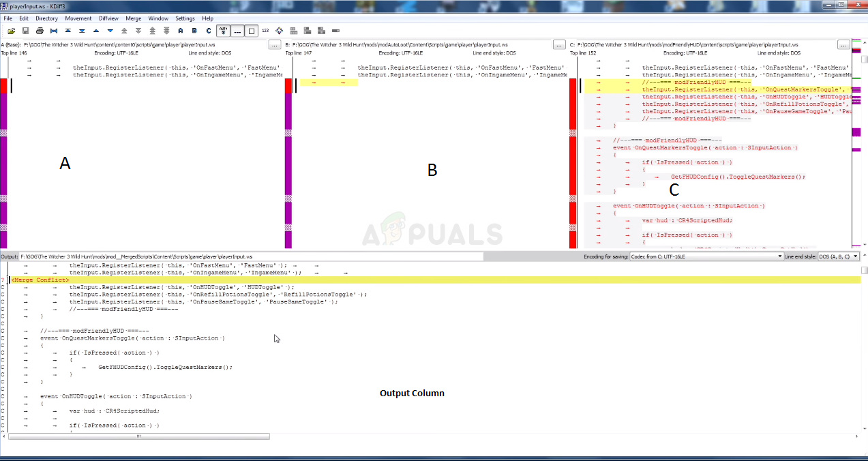868x461 pixels.
Task: Open the Merge menu
Action: (x=134, y=18)
